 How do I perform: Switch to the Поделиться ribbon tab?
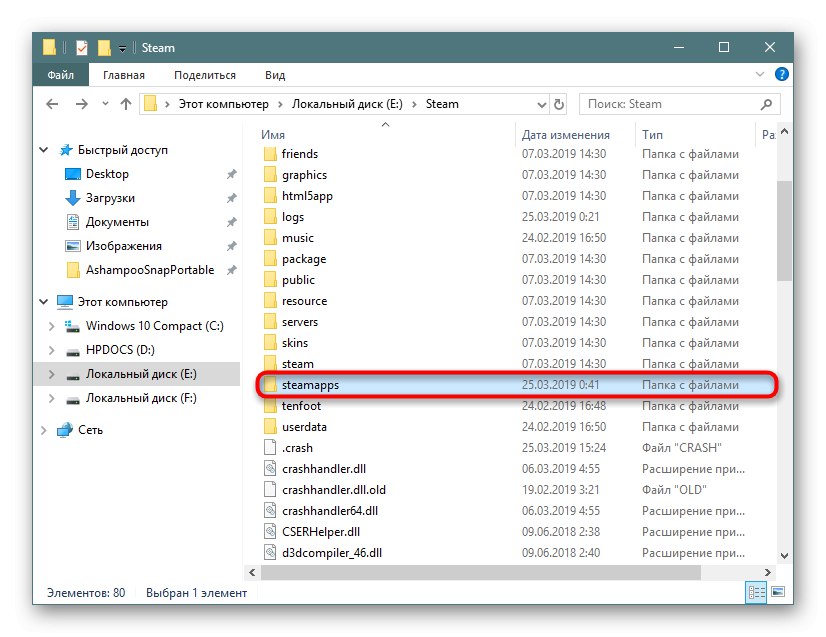(205, 75)
